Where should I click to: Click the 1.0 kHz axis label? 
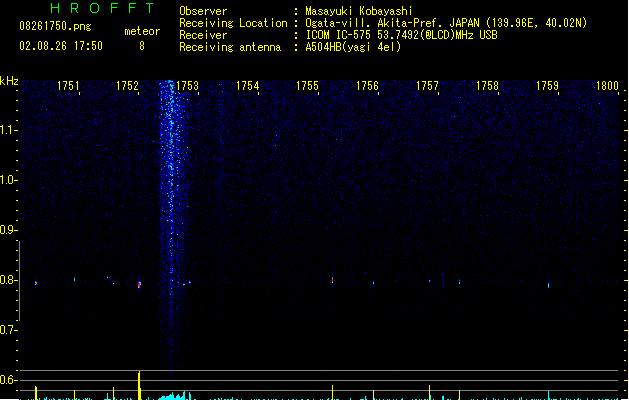coord(8,179)
